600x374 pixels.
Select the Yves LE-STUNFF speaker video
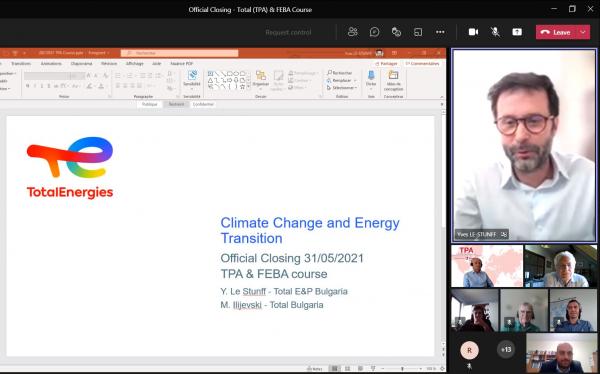pyautogui.click(x=524, y=145)
